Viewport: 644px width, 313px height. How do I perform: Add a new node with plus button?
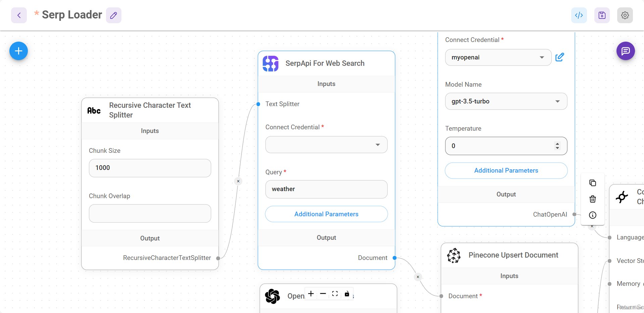pos(18,51)
